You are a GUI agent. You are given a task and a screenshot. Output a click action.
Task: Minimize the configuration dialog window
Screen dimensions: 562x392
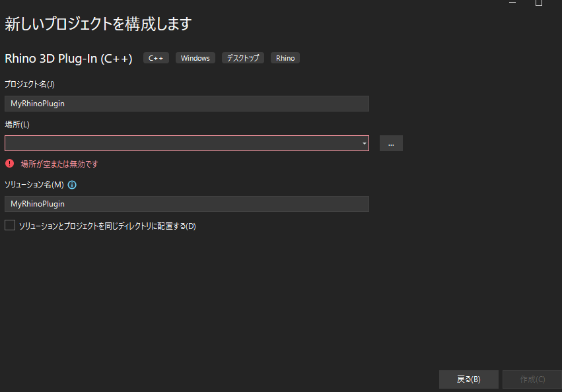(512, 3)
